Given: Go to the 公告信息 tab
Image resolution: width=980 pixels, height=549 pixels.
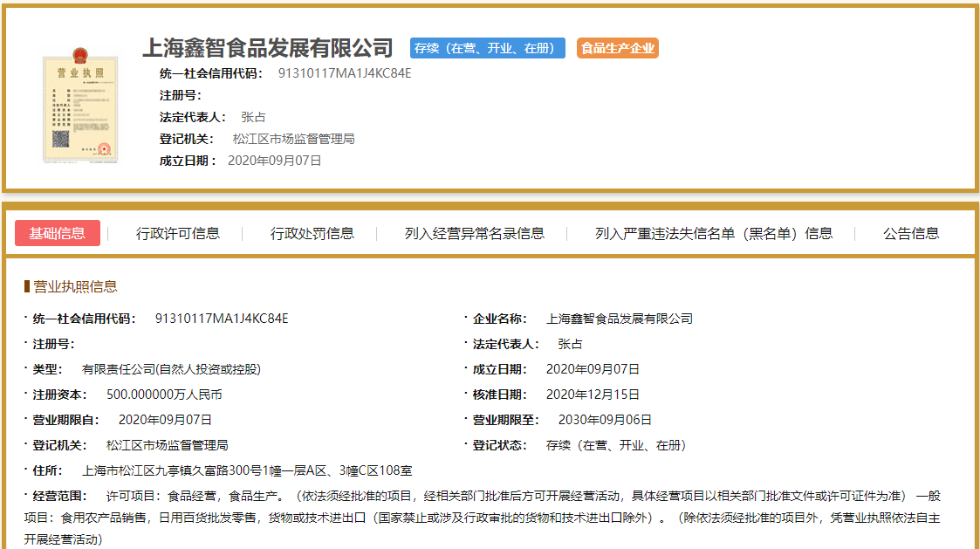Looking at the screenshot, I should [x=911, y=233].
